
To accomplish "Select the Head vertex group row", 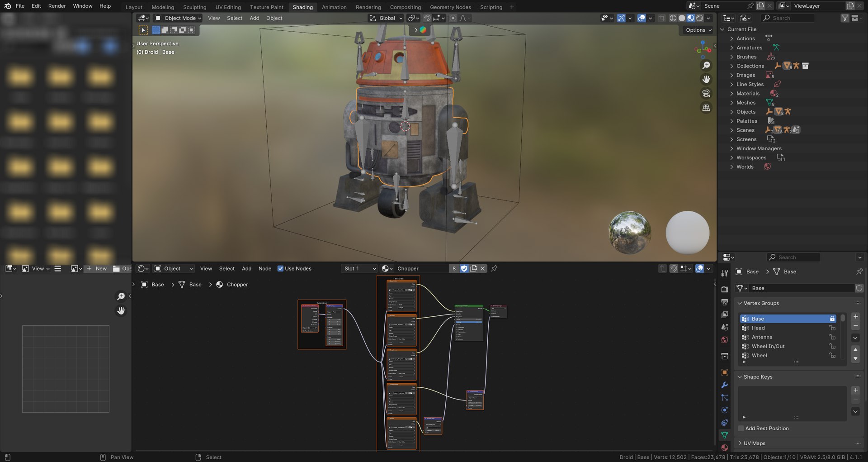I will (x=788, y=328).
